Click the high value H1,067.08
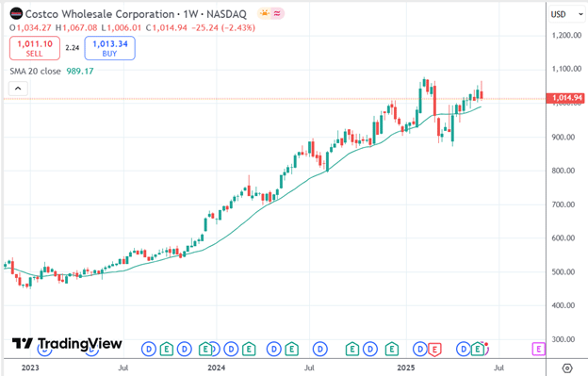This screenshot has width=588, height=376. click(x=76, y=27)
